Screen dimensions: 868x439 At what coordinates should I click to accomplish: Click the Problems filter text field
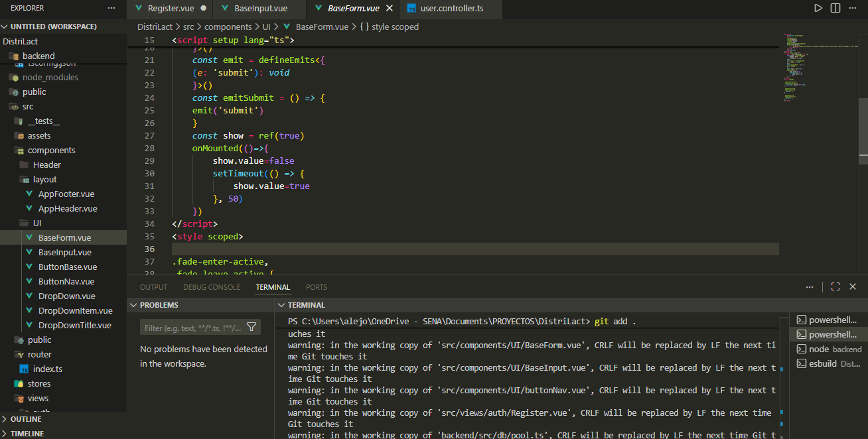click(192, 327)
